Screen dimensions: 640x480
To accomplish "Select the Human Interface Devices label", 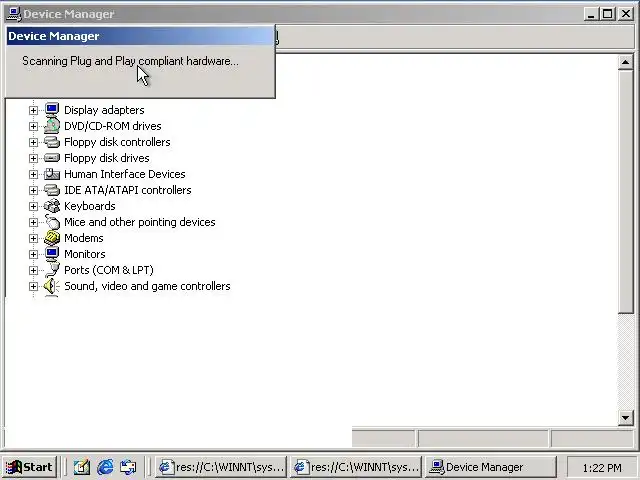I will (124, 174).
